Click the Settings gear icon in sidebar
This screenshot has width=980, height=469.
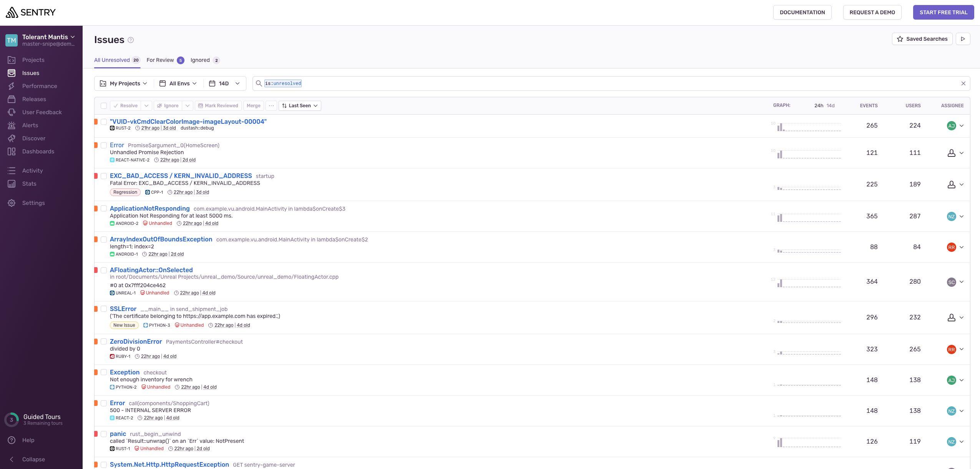coord(12,203)
